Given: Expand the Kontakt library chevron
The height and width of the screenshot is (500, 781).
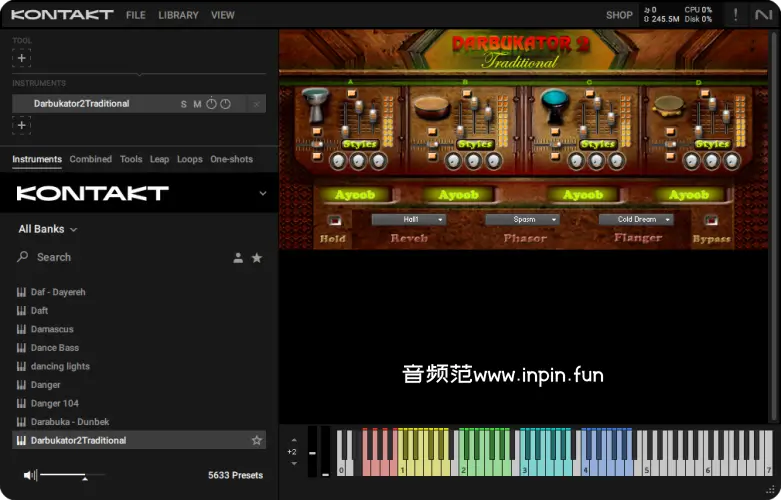Looking at the screenshot, I should (x=263, y=193).
